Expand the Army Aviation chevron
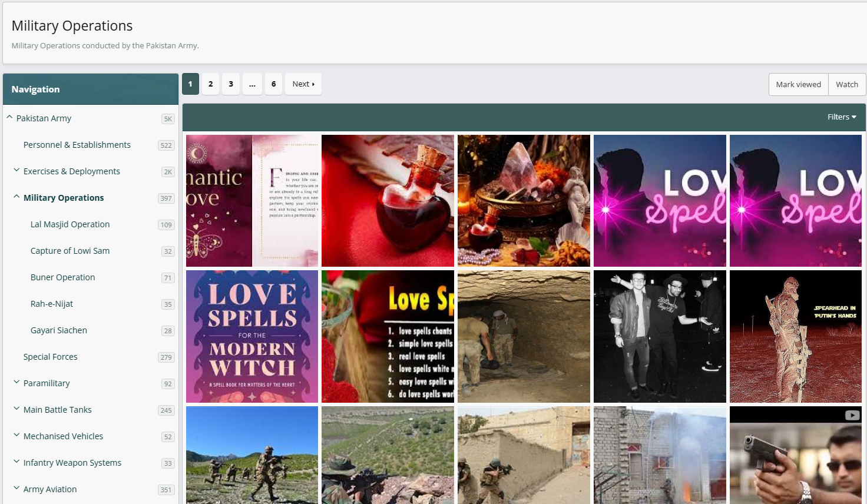Viewport: 867px width, 504px height. click(x=16, y=488)
